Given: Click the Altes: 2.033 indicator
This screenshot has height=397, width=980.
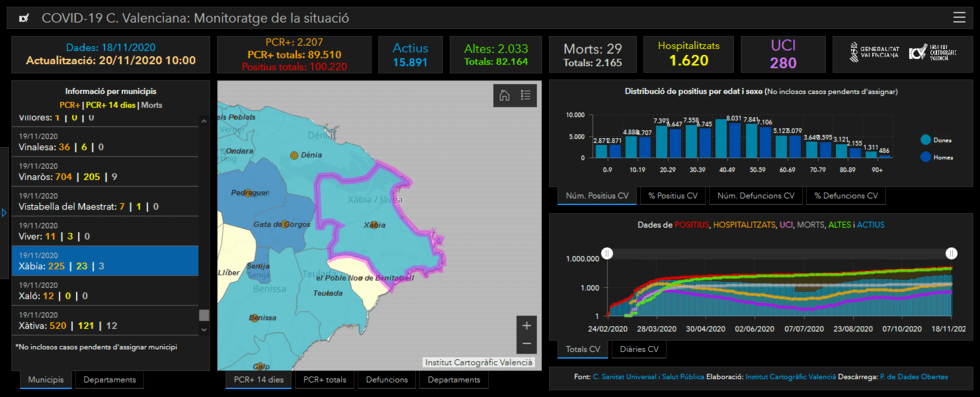Looking at the screenshot, I should [496, 55].
